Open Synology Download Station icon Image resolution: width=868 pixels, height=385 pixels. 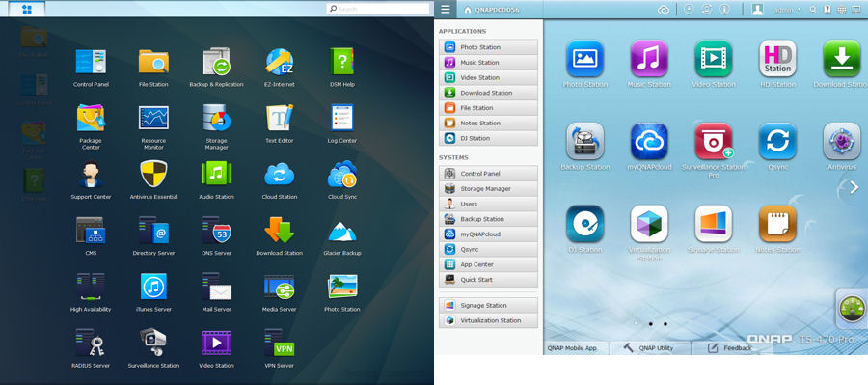[x=280, y=231]
